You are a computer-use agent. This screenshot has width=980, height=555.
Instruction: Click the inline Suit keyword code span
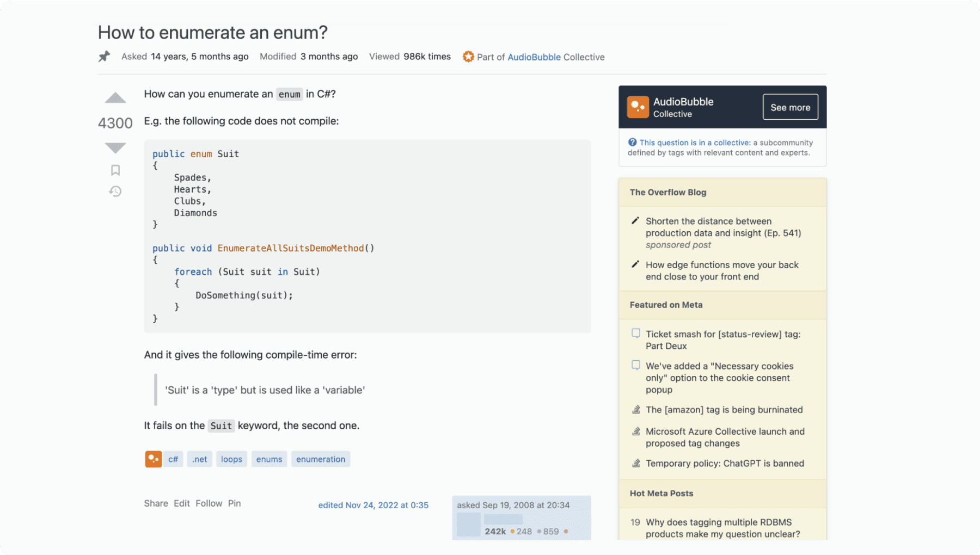click(x=221, y=425)
